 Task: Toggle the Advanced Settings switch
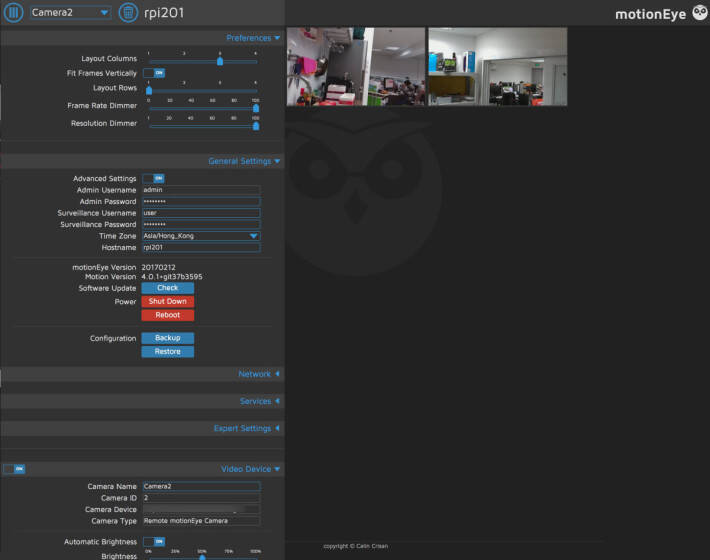[x=154, y=178]
